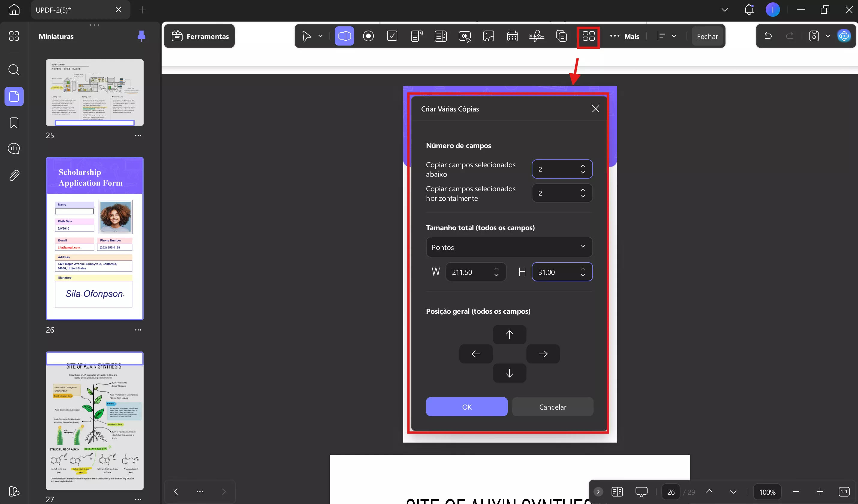Screen dimensions: 858x504
Task: Open the Mais menu
Action: (x=624, y=36)
